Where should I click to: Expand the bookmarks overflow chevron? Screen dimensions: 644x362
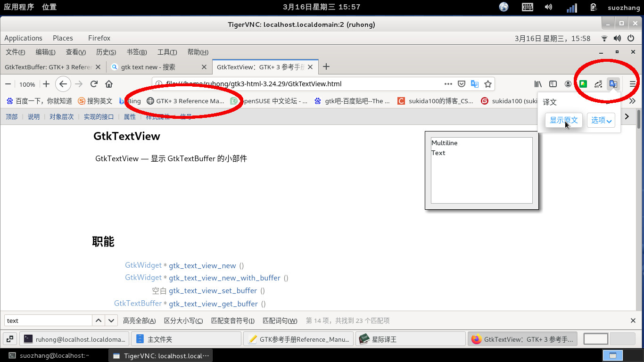click(632, 100)
